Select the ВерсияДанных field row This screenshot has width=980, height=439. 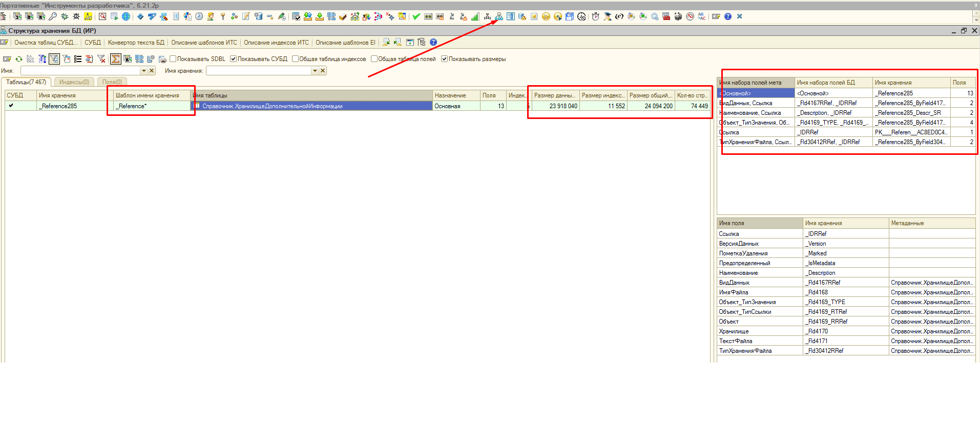[x=846, y=244]
